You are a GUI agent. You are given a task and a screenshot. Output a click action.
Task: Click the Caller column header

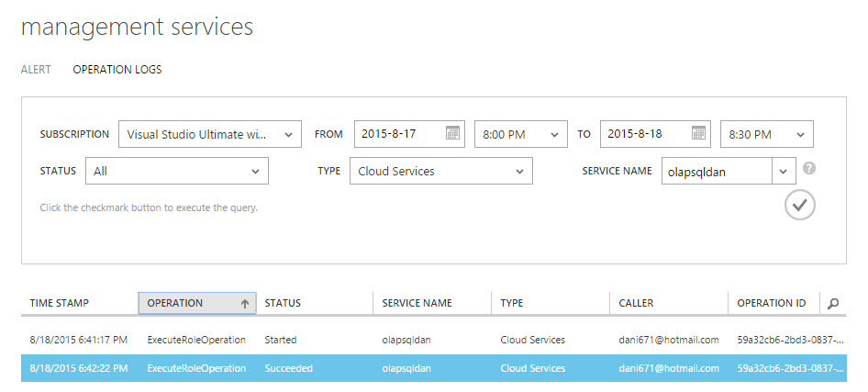point(636,303)
